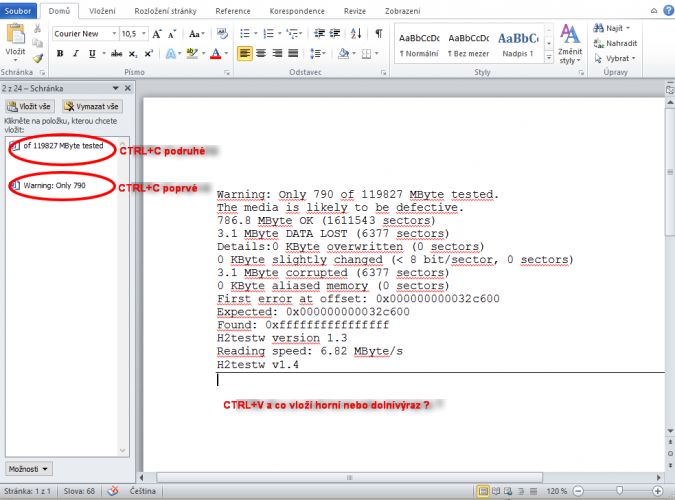Toggle Bold formatting
Screen dimensions: 675x500
pos(60,53)
